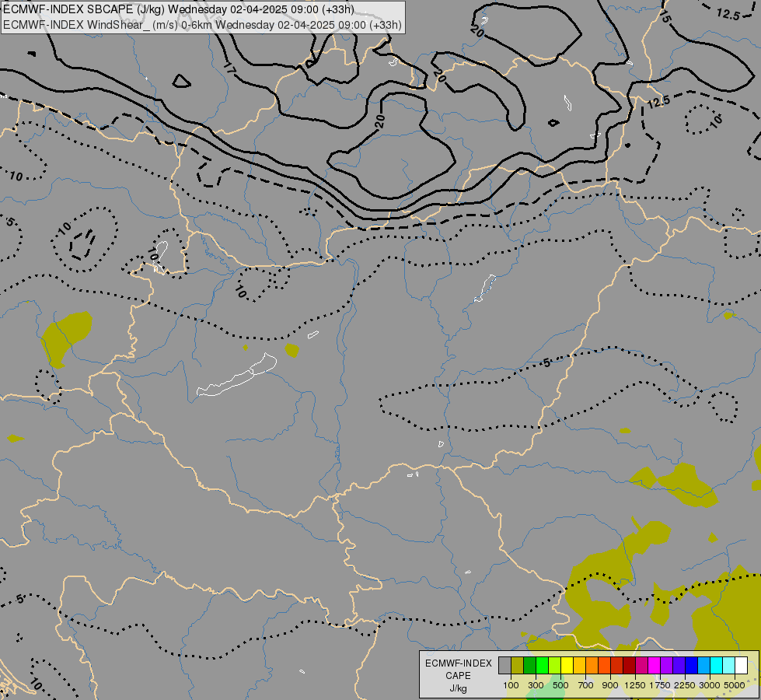Click the legend value 500

tap(560, 685)
